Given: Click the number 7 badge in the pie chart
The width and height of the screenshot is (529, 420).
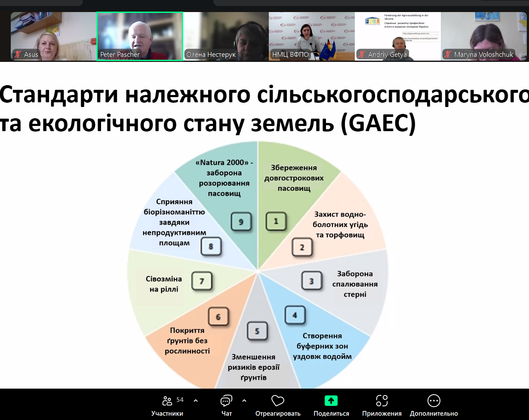Looking at the screenshot, I should coord(201,282).
